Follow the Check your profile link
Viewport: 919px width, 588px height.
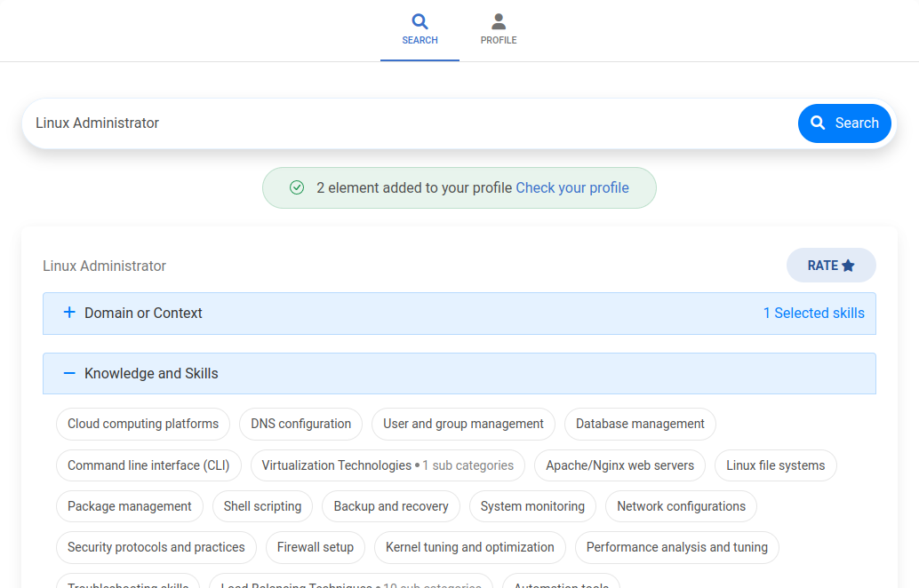(572, 188)
